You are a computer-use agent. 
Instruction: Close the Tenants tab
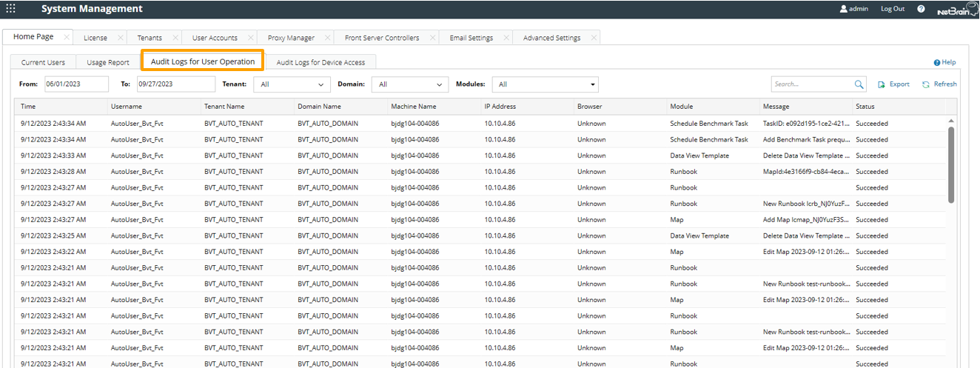175,38
